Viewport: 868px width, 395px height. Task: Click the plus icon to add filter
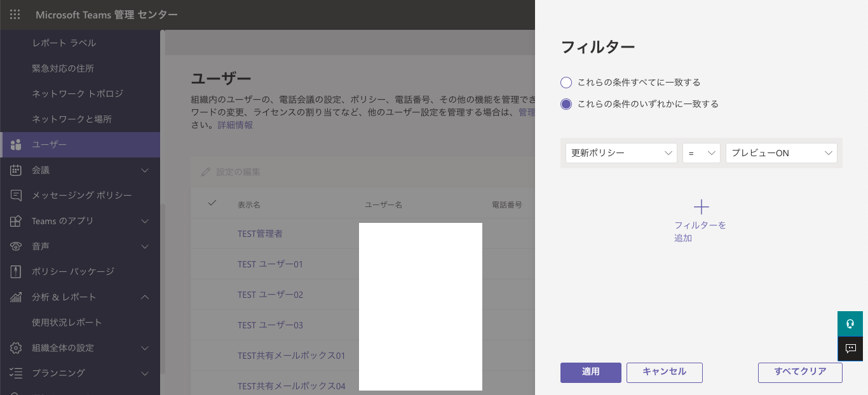[701, 207]
